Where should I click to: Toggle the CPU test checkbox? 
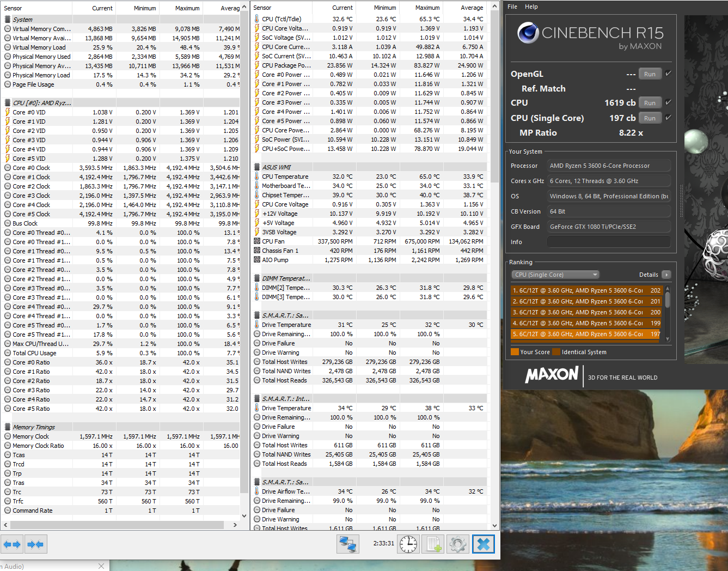pos(668,102)
